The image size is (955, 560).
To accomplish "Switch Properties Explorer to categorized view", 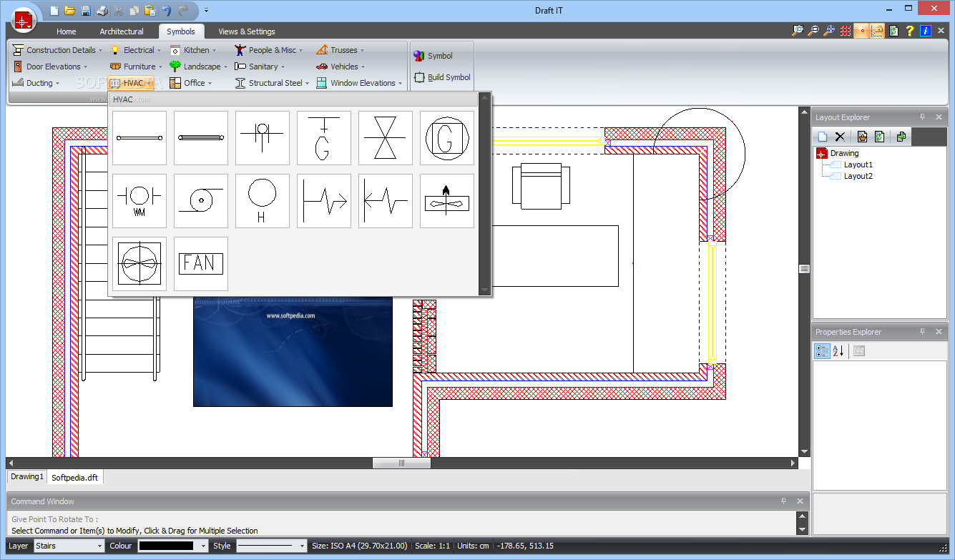I will pyautogui.click(x=822, y=351).
